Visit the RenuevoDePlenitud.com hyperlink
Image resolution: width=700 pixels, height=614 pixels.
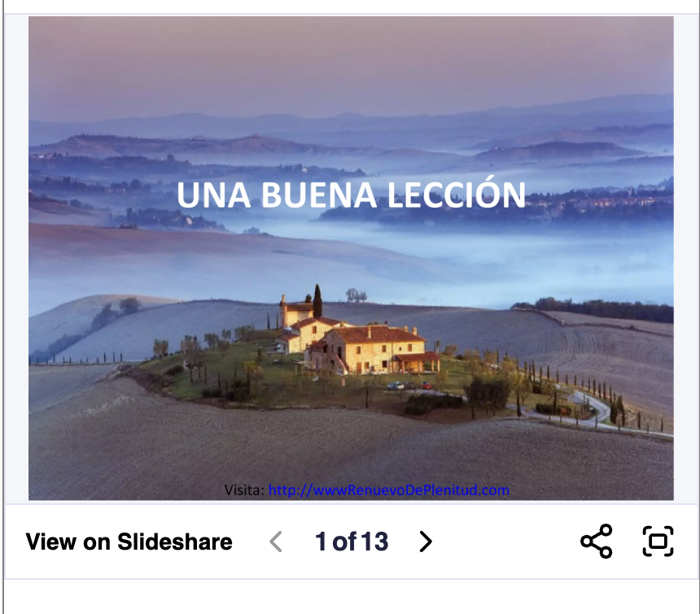(x=388, y=490)
